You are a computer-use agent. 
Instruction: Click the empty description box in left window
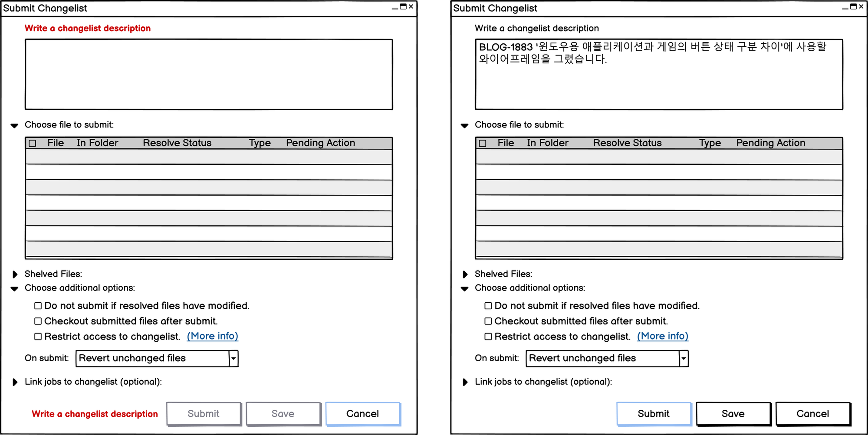coord(209,74)
